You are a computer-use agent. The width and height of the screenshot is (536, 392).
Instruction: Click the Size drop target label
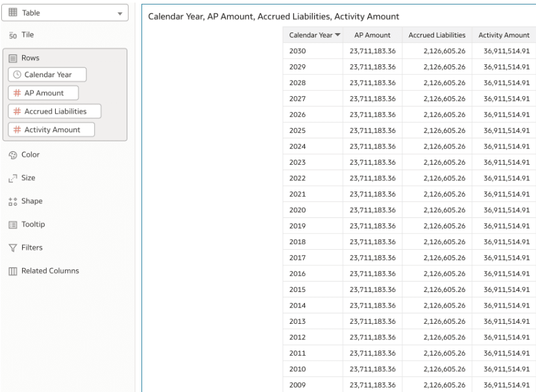pos(29,178)
